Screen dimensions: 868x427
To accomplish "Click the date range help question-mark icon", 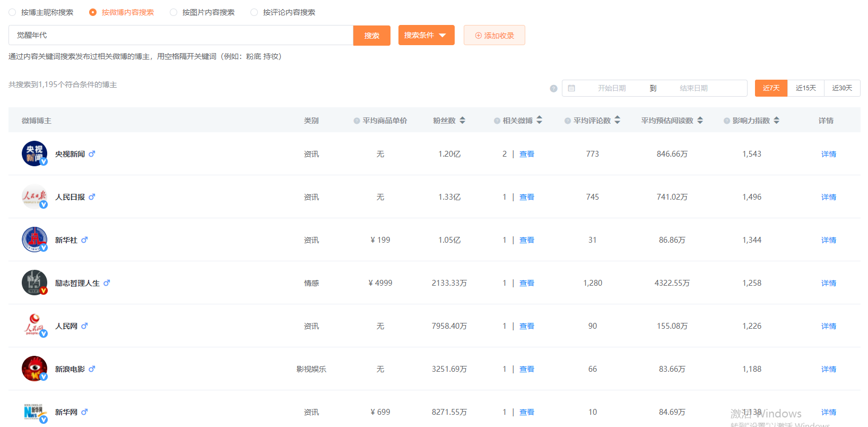I will 553,89.
